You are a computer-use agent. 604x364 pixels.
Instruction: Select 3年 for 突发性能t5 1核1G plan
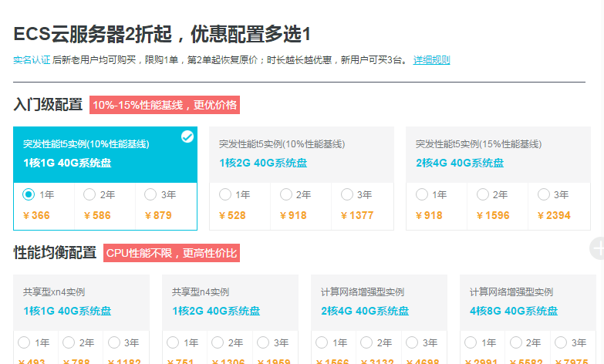[150, 194]
